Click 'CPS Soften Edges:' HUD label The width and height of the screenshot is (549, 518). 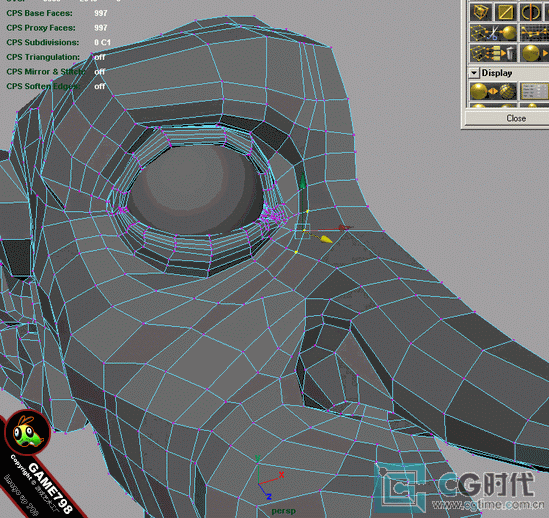(x=43, y=86)
